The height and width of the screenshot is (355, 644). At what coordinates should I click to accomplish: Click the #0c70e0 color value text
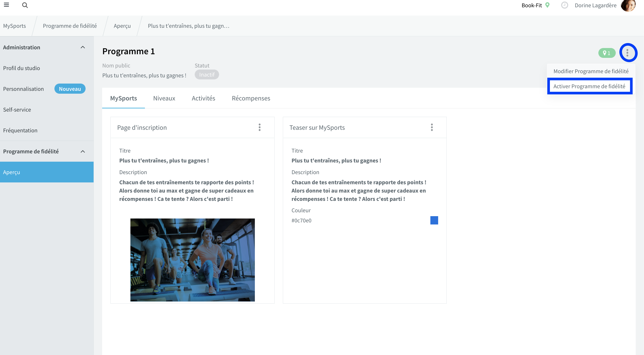click(x=301, y=220)
